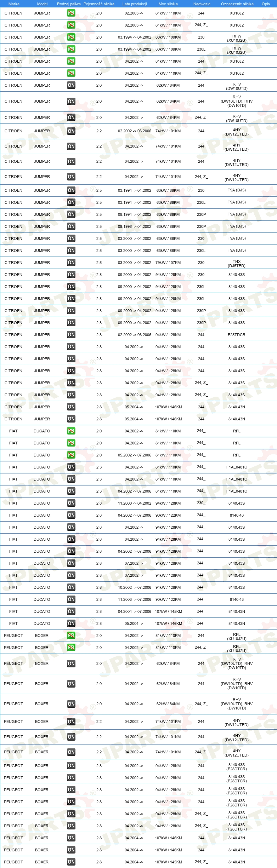Click the Model column header
The image size is (277, 868).
pos(42,4)
